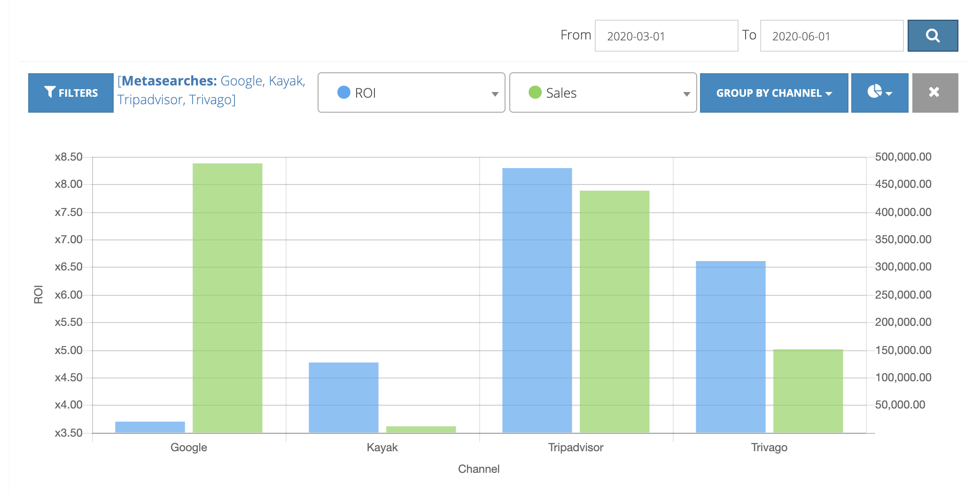This screenshot has height=493, width=980.
Task: Expand the ROI metric dropdown
Action: click(x=412, y=92)
